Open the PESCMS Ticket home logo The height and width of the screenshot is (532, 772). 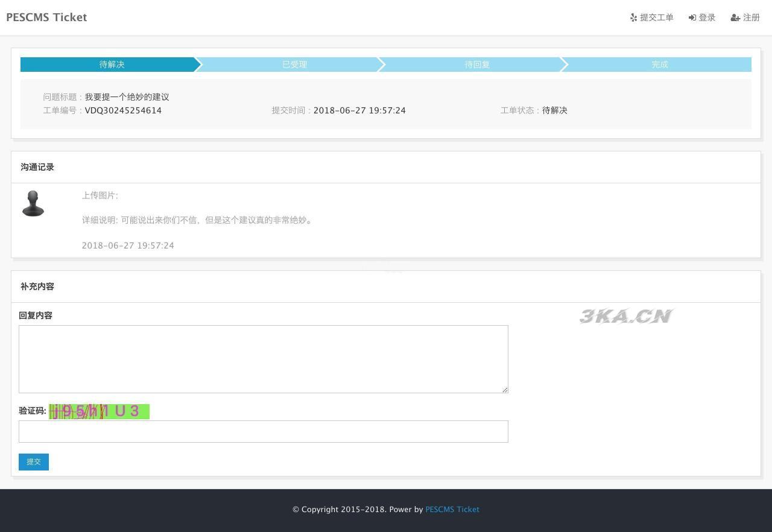click(46, 17)
